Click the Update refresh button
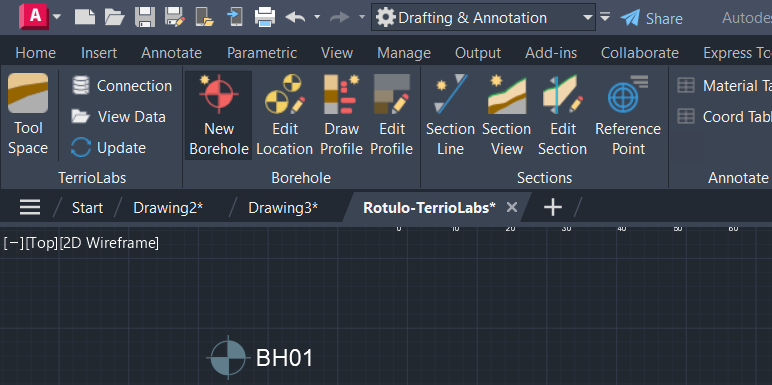 [108, 148]
